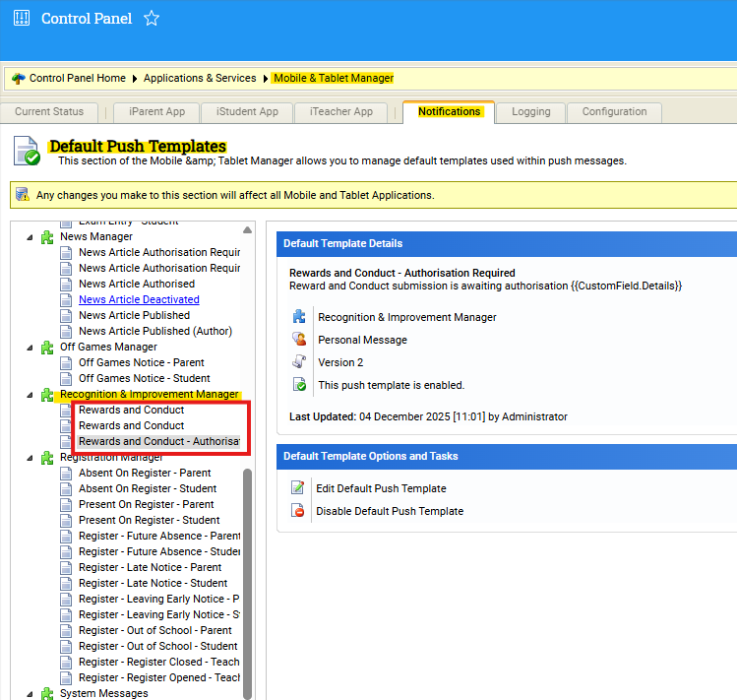
Task: Open the Configuration tab
Action: point(614,112)
